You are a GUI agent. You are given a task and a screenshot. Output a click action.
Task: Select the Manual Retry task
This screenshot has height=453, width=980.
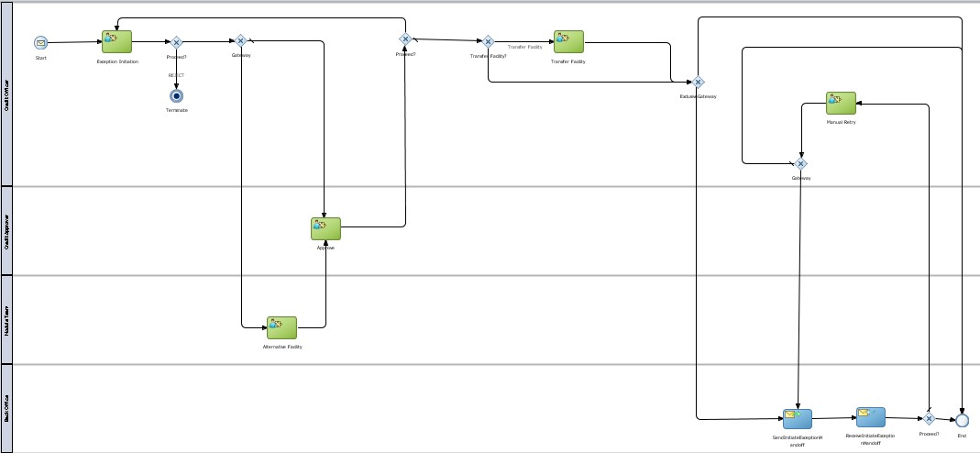pos(842,103)
